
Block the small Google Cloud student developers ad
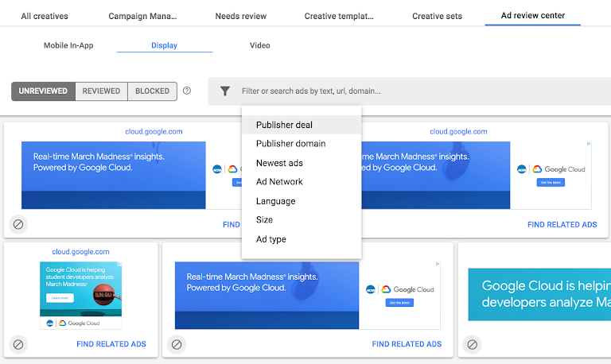(18, 344)
